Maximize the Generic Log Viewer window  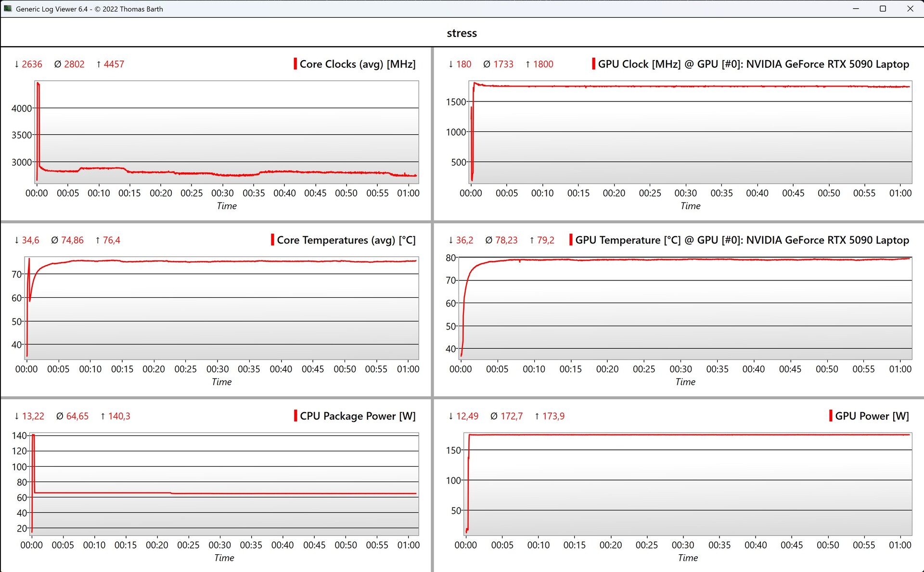(883, 9)
